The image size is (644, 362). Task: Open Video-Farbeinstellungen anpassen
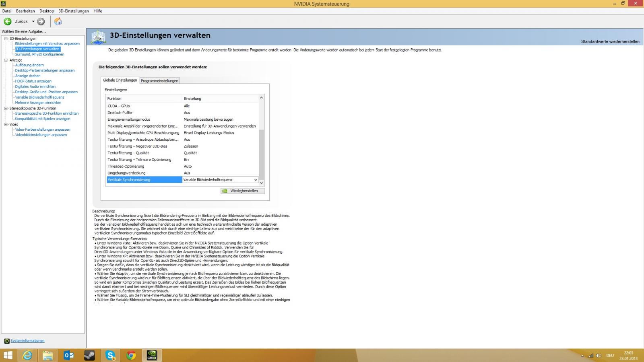click(43, 130)
